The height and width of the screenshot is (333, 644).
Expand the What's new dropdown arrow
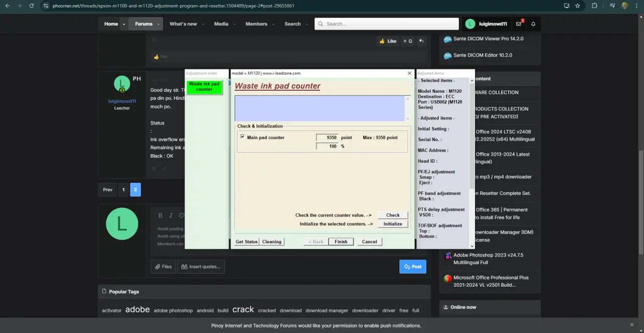[x=204, y=24]
